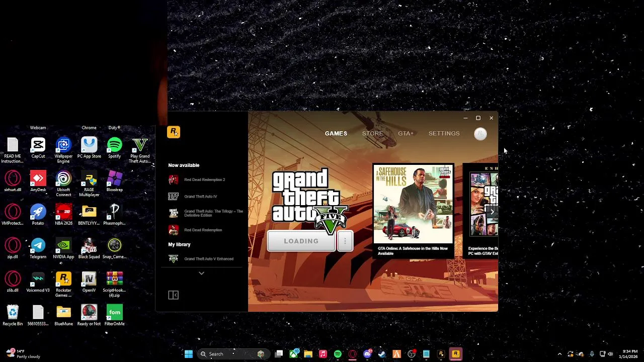Open FilterOnMe desktop shortcut
This screenshot has width=644, height=362.
click(114, 315)
